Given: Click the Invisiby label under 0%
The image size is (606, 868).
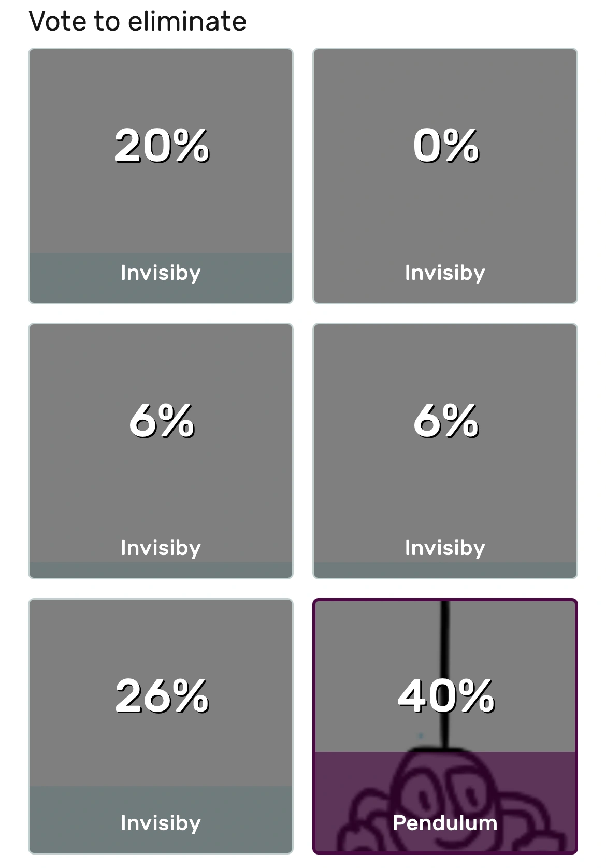Looking at the screenshot, I should (444, 273).
